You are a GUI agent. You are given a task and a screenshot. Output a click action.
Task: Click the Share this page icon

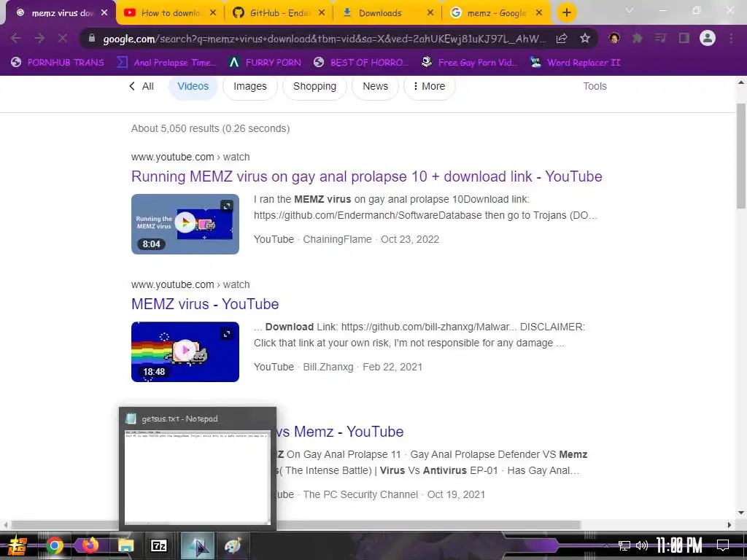click(x=562, y=38)
